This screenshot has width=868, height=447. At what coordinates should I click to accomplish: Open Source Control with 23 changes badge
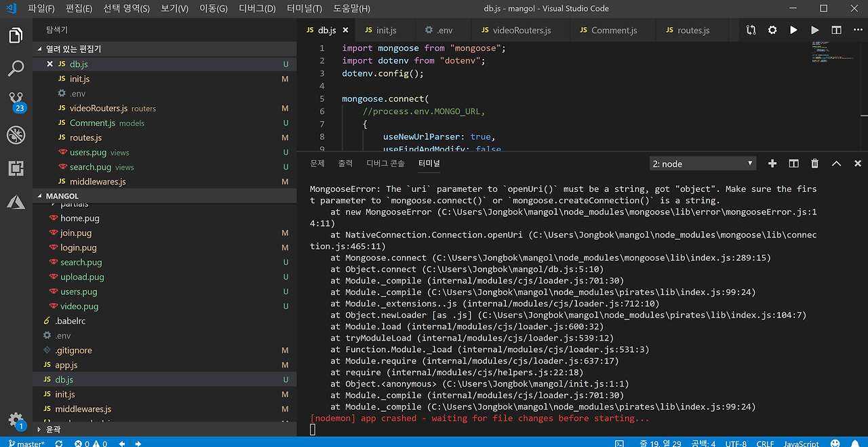coord(16,101)
